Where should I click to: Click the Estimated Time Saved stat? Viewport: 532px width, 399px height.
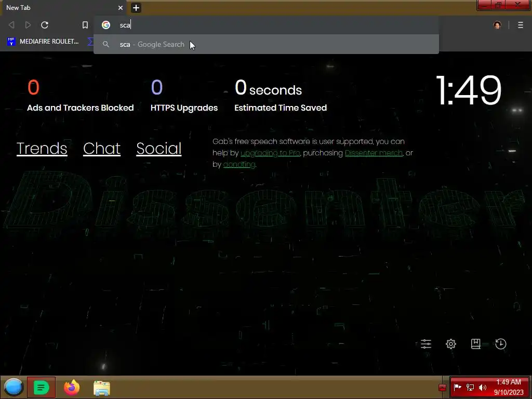280,96
